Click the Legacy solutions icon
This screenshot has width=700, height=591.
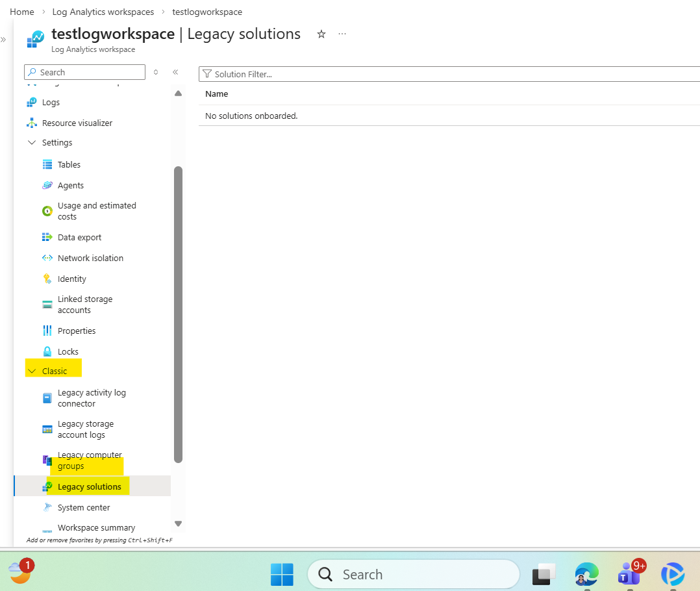(47, 486)
